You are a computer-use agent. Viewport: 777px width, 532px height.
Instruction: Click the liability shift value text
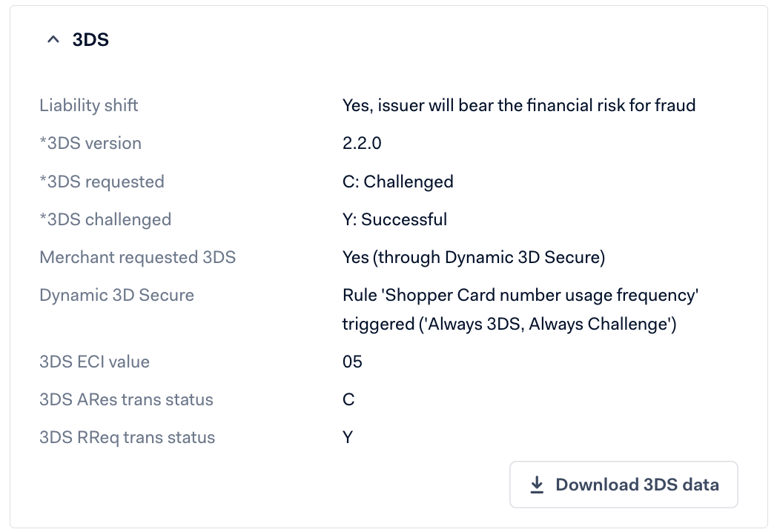[519, 105]
